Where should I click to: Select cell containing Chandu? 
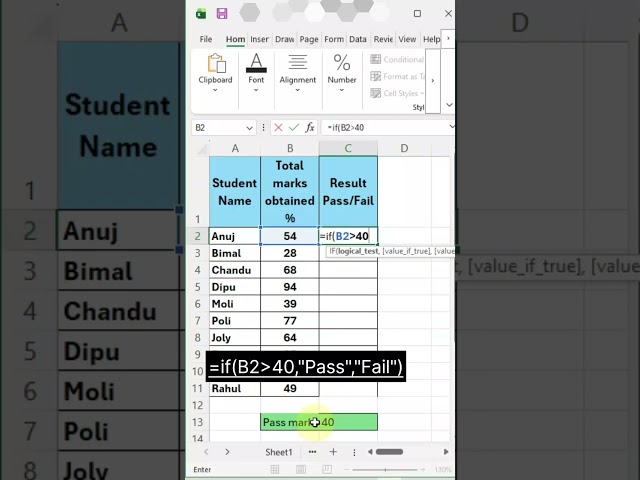[x=235, y=270]
